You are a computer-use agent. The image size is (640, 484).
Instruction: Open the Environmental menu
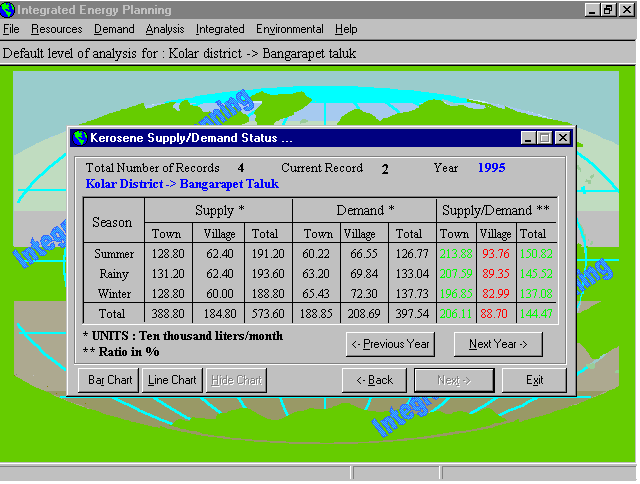point(290,30)
